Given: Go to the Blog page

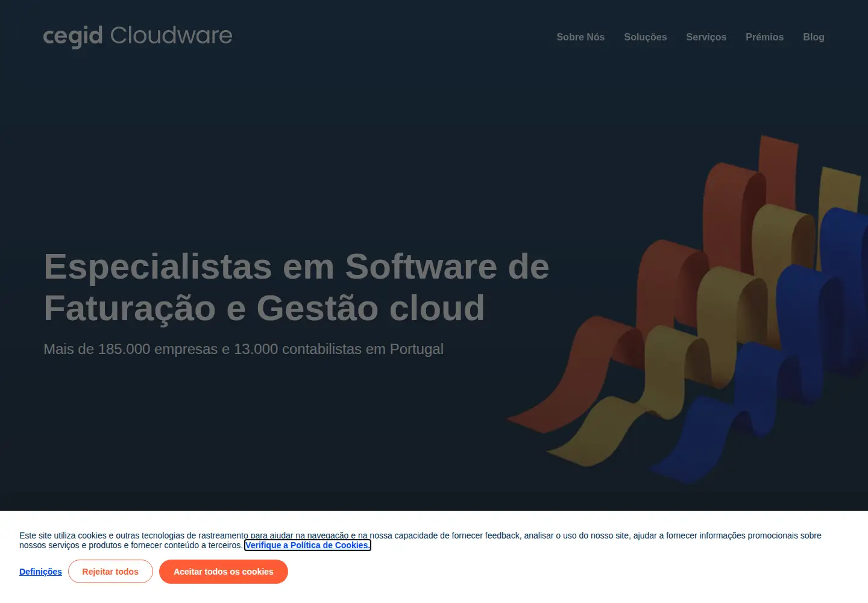Looking at the screenshot, I should (x=813, y=37).
